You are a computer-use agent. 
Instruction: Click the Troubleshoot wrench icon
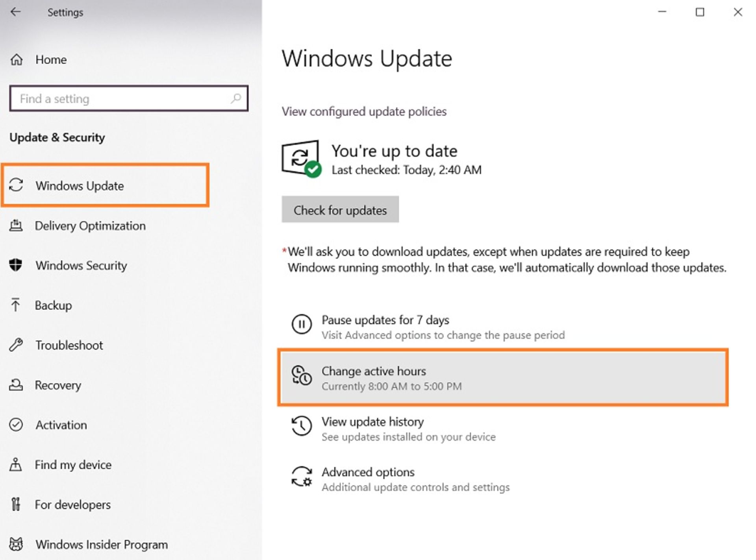[16, 345]
